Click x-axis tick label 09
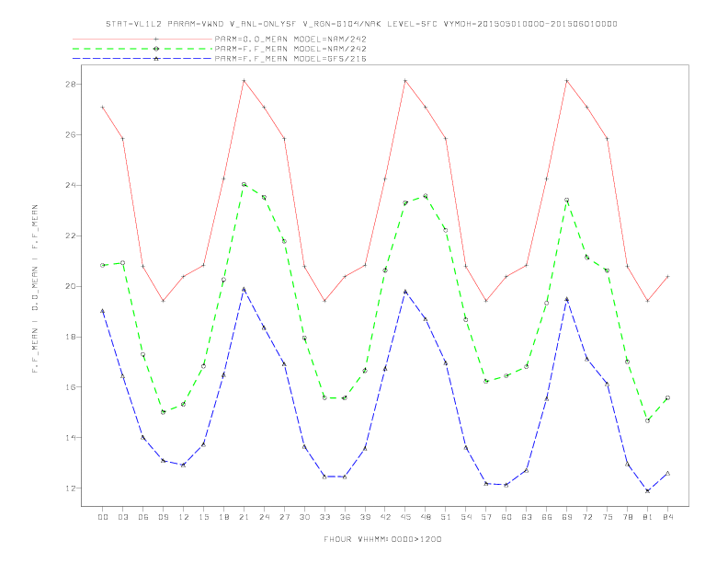Image resolution: width=728 pixels, height=563 pixels. [x=163, y=517]
